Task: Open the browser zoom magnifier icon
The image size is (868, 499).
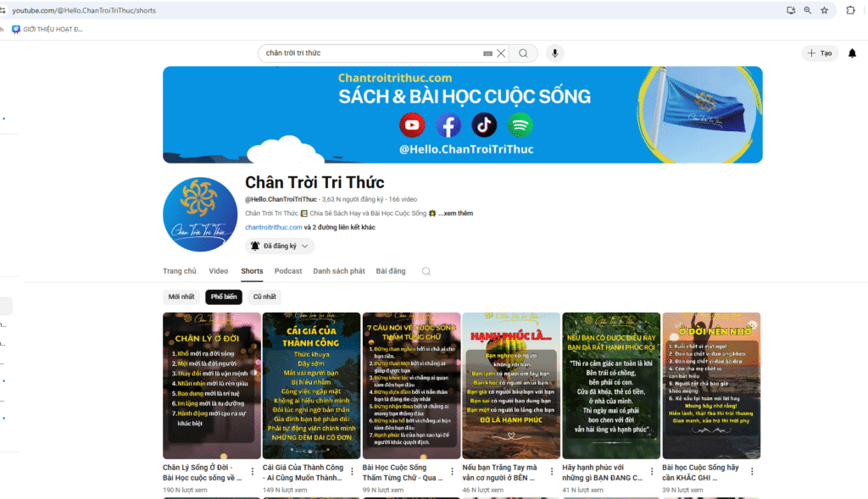Action: (x=808, y=10)
